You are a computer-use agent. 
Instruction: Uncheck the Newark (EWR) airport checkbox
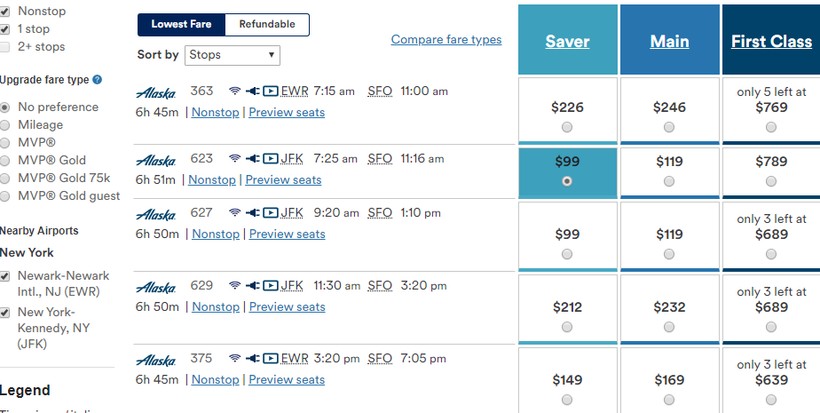[6, 276]
